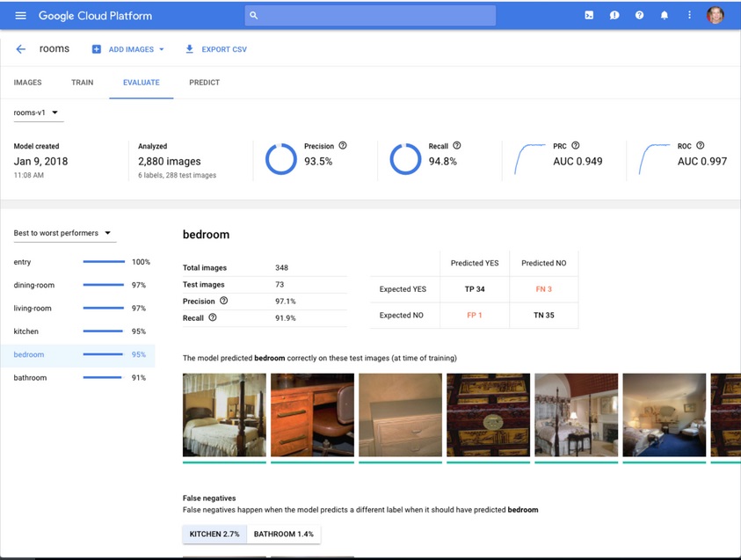Open the hamburger navigation menu
741x560 pixels.
point(21,16)
